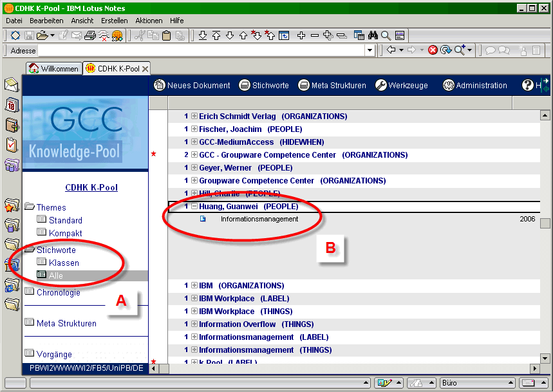The height and width of the screenshot is (392, 553).
Task: Open the back history dropdown arrow
Action: coord(401,50)
